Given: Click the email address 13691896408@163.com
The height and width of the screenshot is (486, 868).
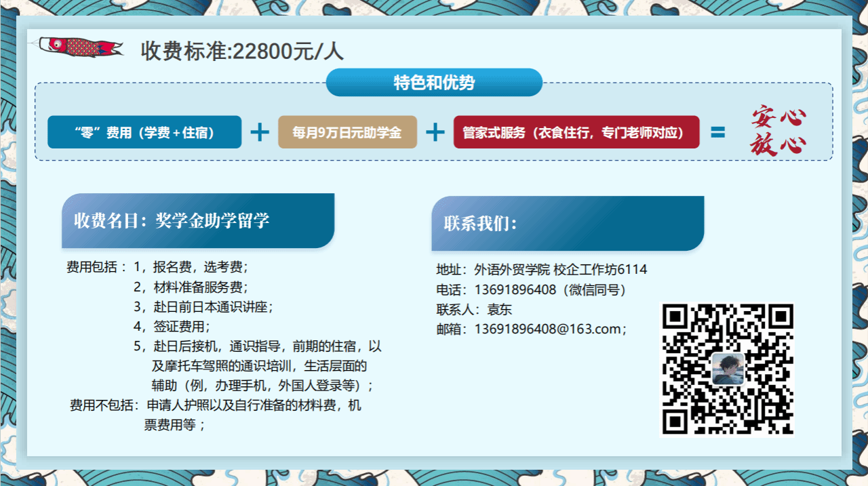Looking at the screenshot, I should point(531,329).
